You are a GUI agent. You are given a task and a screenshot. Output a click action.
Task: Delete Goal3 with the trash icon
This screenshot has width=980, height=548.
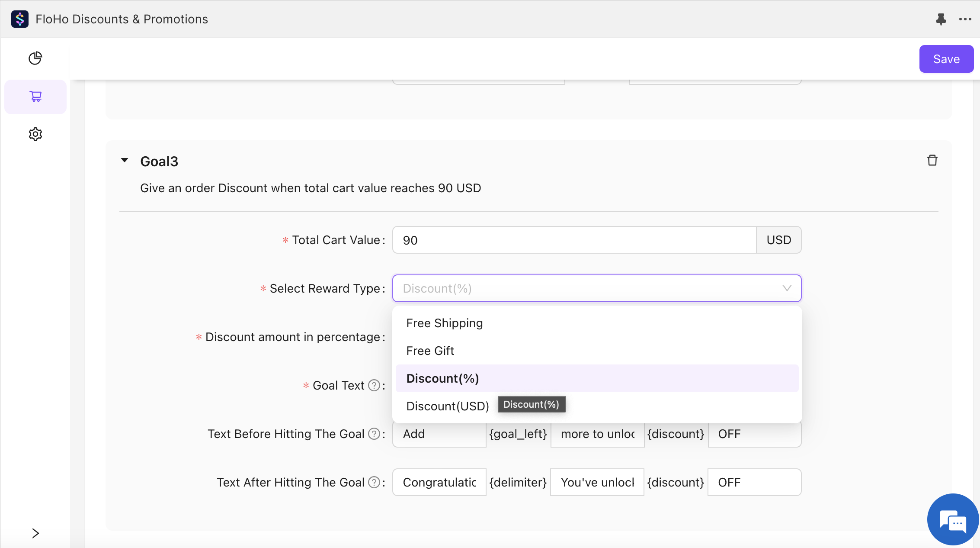932,161
